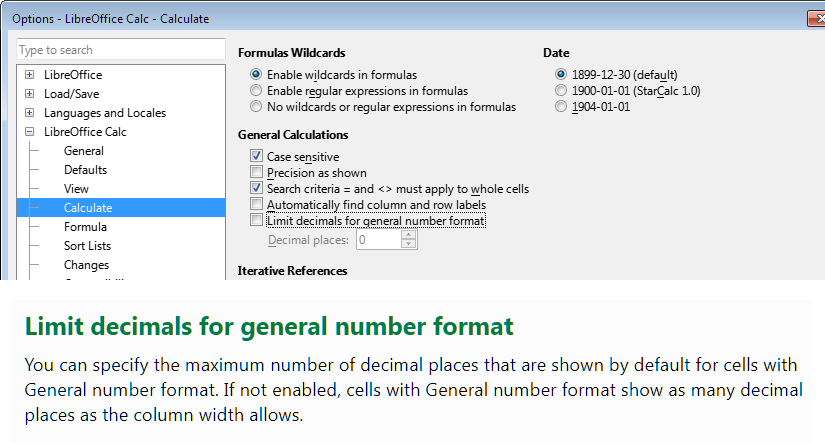Expand the Load/Save tree node
This screenshot has height=443, width=825.
29,94
